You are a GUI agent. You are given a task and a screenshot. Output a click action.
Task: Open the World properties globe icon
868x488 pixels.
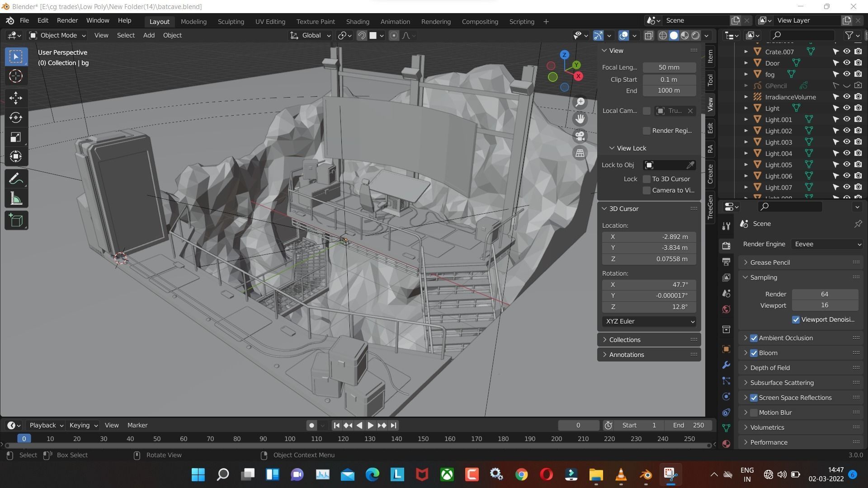pyautogui.click(x=726, y=310)
